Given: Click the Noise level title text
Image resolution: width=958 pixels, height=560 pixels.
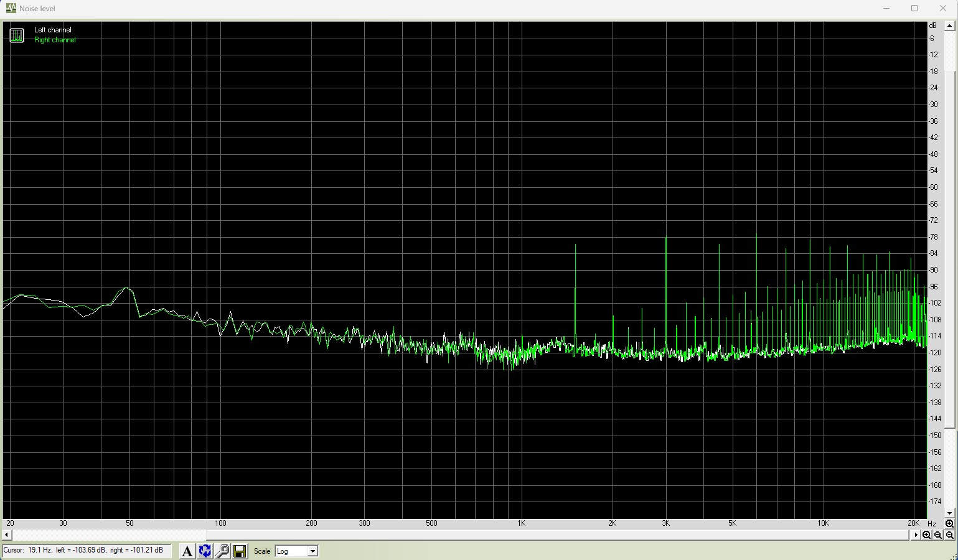Looking at the screenshot, I should 37,9.
